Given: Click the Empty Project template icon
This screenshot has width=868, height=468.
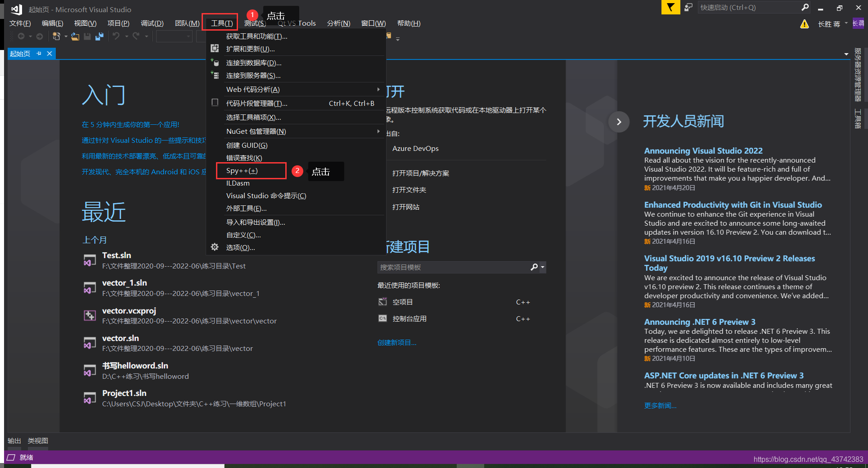Looking at the screenshot, I should point(382,302).
